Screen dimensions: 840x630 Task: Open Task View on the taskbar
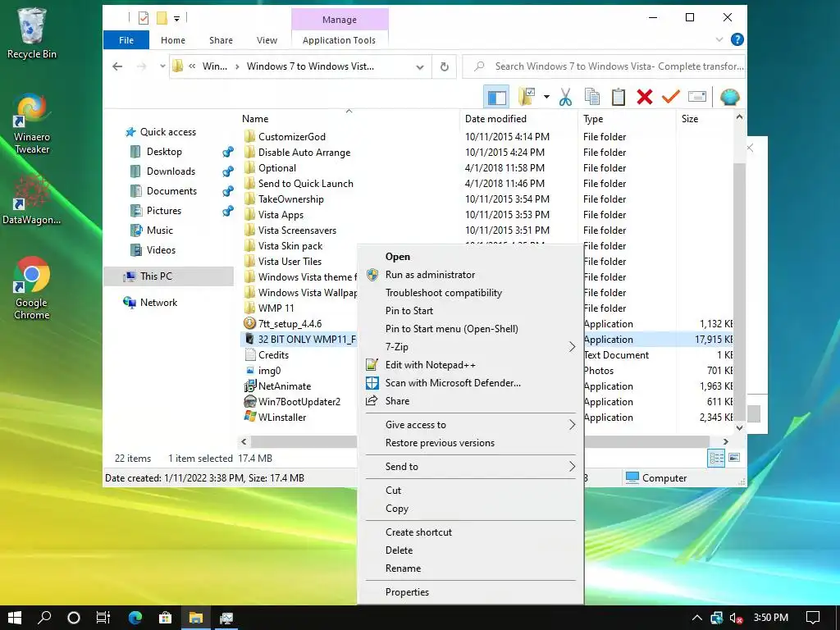103,618
